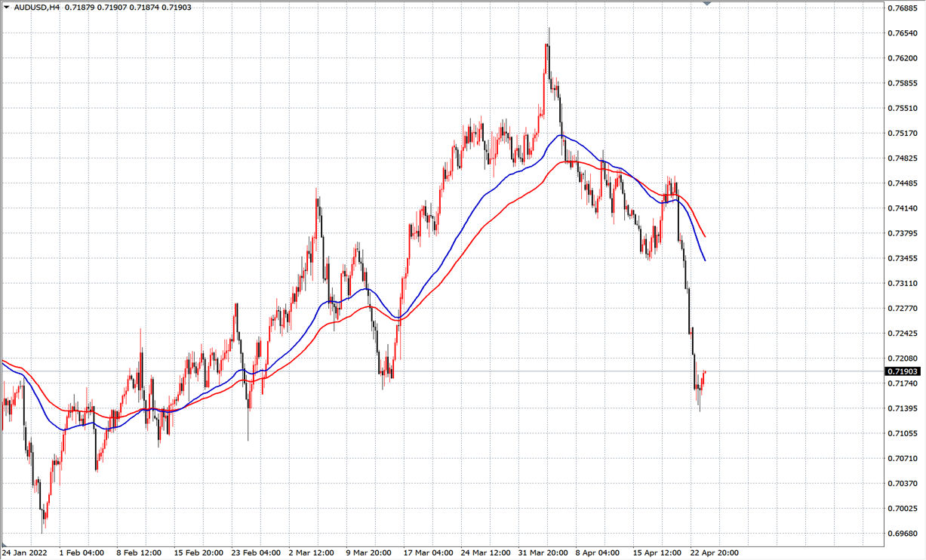Click the 31 Mar 20:00 time label
The width and height of the screenshot is (926, 560).
coord(543,552)
